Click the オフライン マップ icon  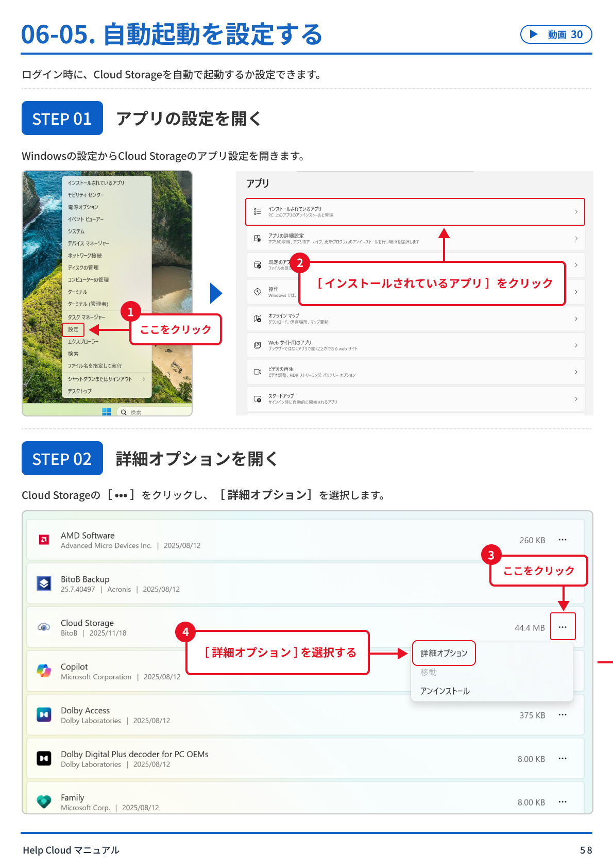click(x=257, y=319)
